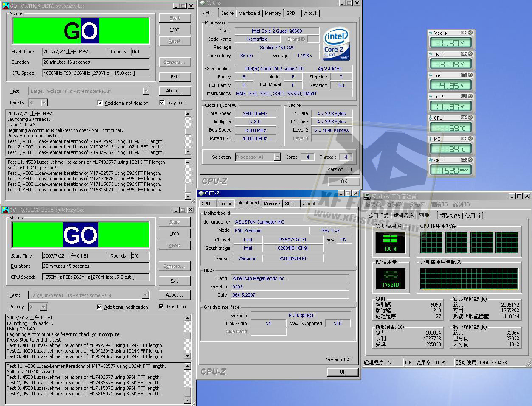Viewport: 532px width, 406px height.
Task: Click the Task Manager title bar icon
Action: (367, 196)
